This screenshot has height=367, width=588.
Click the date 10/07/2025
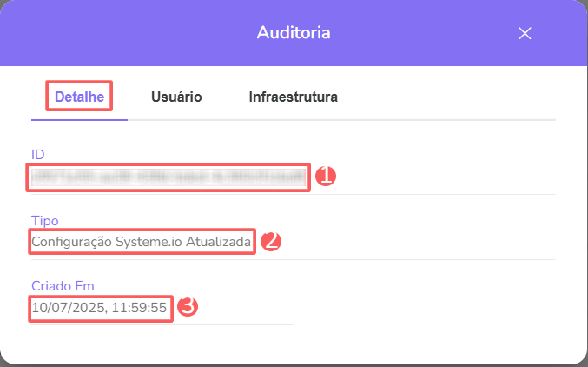67,307
